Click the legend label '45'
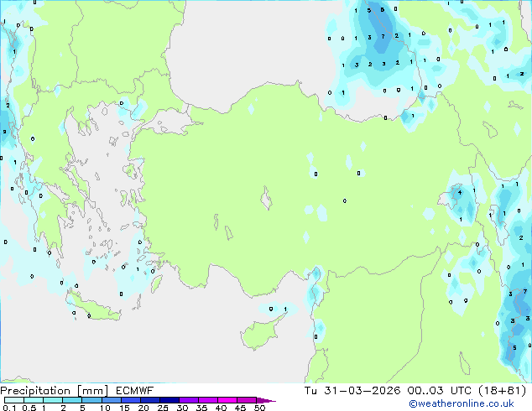This screenshot has width=532, height=411. tap(240, 408)
